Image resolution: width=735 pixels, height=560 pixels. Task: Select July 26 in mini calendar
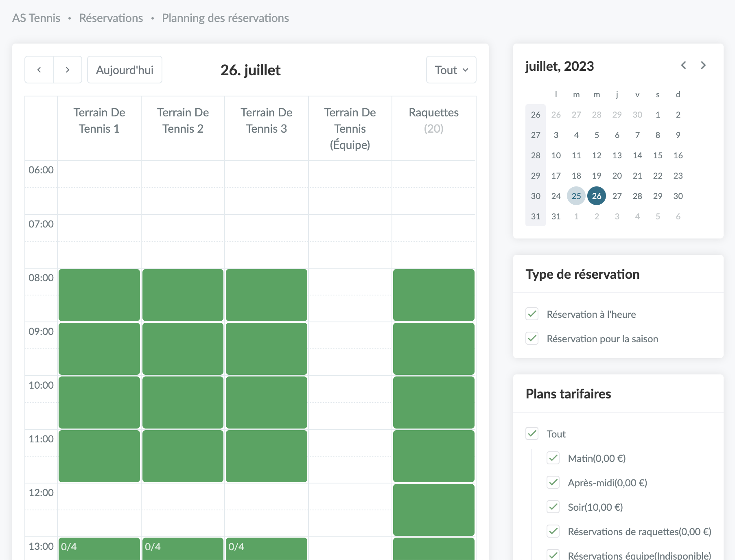pos(597,196)
